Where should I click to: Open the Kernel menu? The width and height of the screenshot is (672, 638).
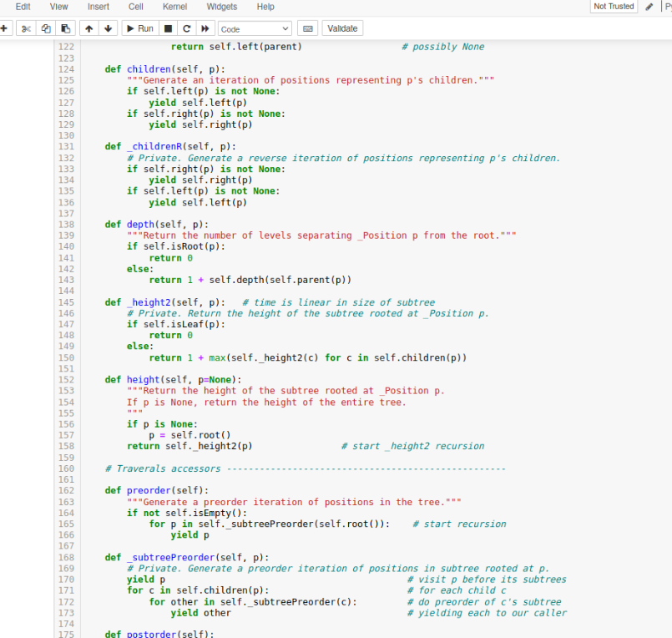coord(174,7)
